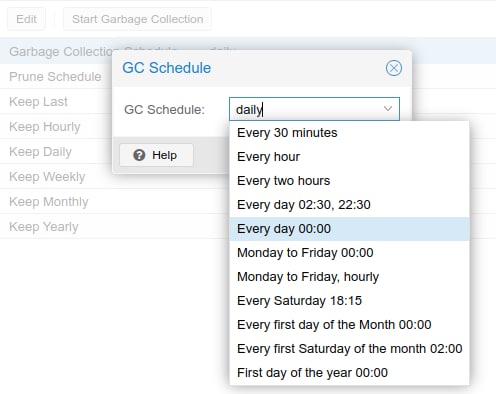Choose 'Every Saturday 18:15' schedule
The height and width of the screenshot is (394, 496).
click(349, 301)
